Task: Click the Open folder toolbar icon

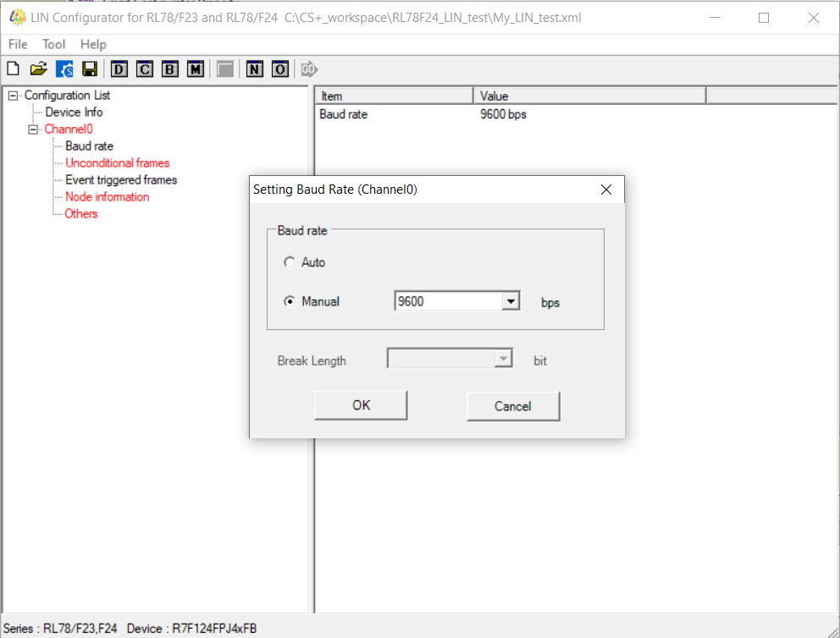Action: click(x=39, y=69)
